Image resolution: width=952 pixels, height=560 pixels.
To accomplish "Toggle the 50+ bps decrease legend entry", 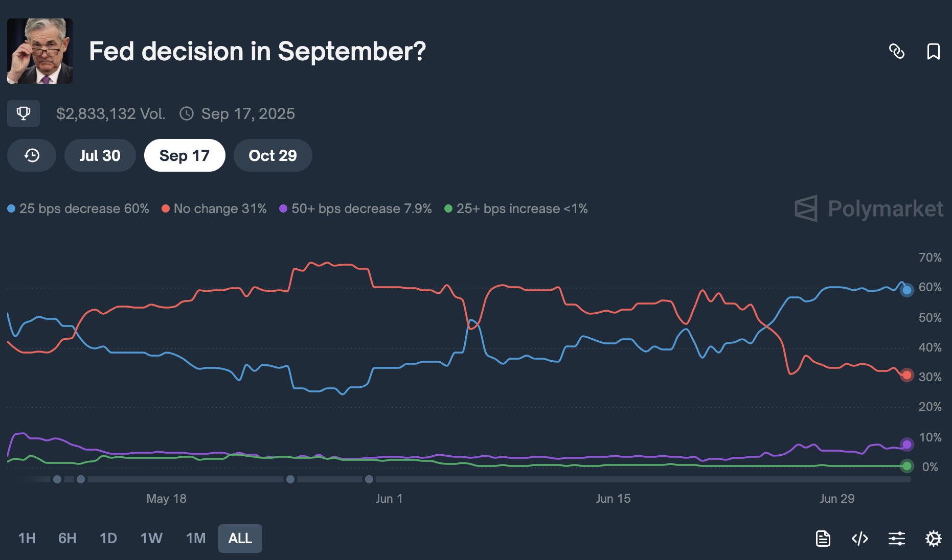I will (355, 208).
